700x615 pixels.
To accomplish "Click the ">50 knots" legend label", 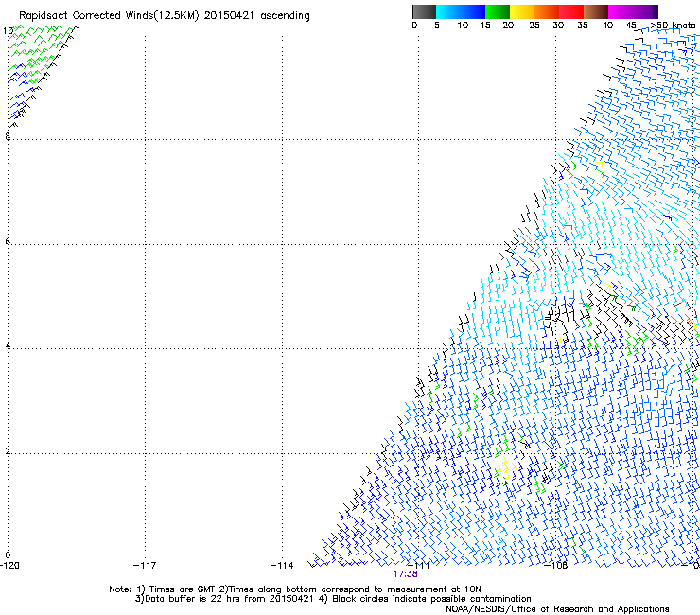I will coord(673,26).
